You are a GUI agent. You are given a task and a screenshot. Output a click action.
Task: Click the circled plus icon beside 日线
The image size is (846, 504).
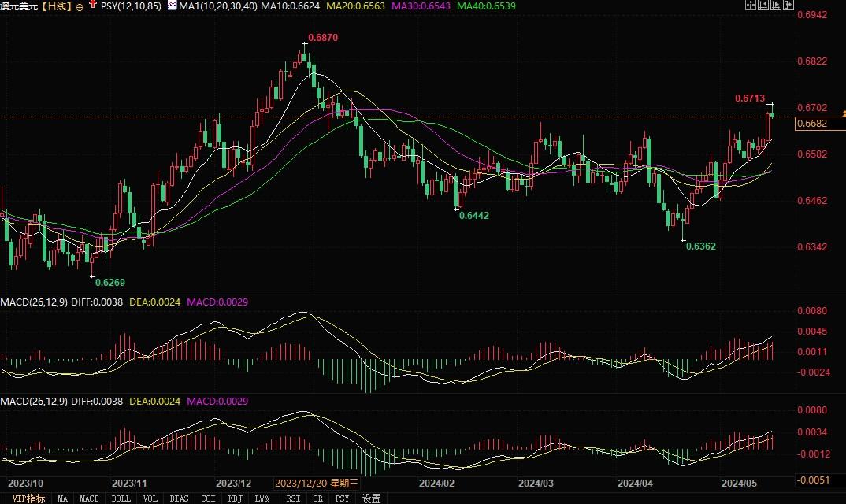(x=79, y=6)
